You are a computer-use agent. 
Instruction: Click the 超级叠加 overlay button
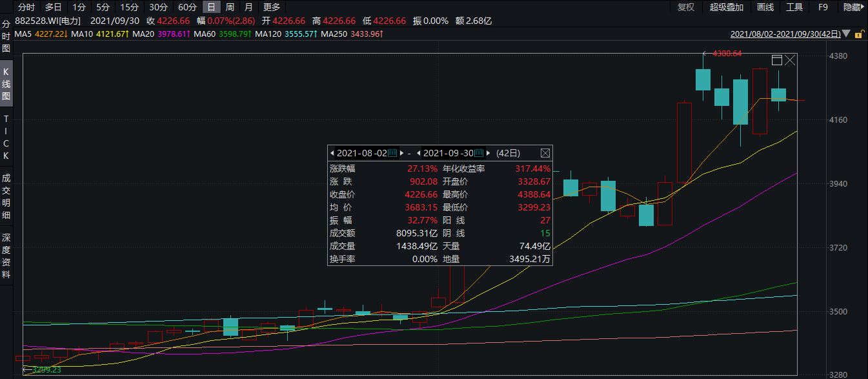727,7
